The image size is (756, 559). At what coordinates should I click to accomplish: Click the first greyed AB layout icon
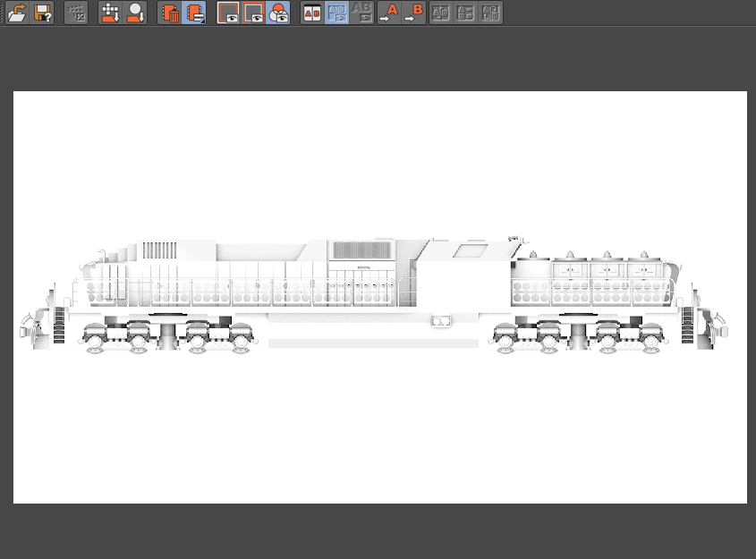(440, 13)
